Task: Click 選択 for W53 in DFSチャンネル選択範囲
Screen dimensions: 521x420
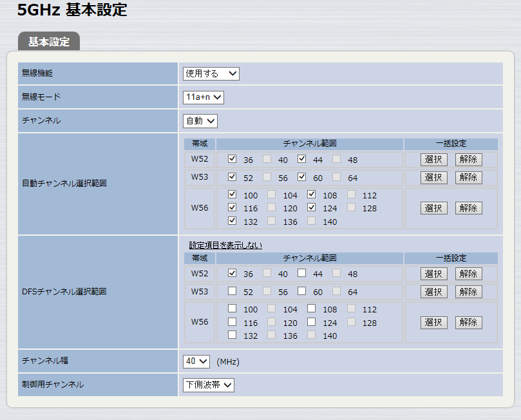Action: click(433, 292)
